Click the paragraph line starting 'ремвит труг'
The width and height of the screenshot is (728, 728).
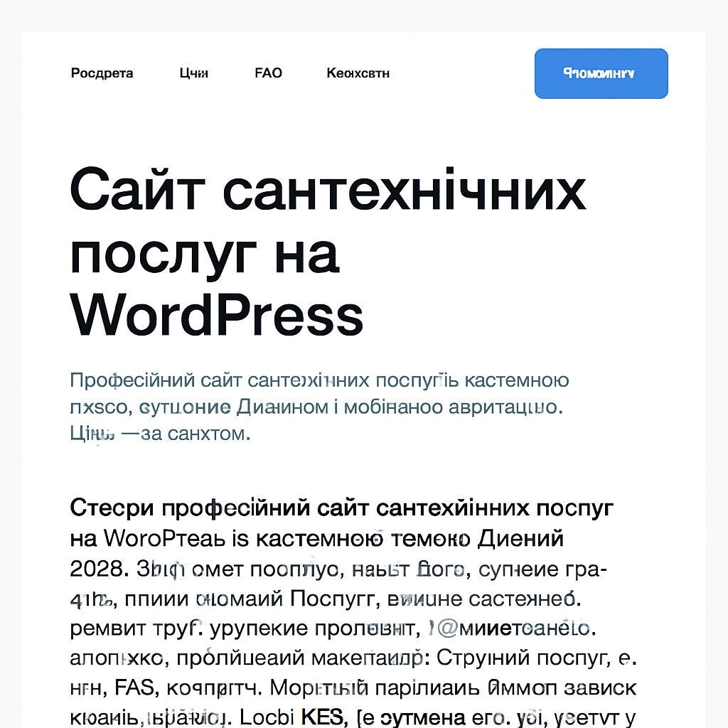coord(333,628)
